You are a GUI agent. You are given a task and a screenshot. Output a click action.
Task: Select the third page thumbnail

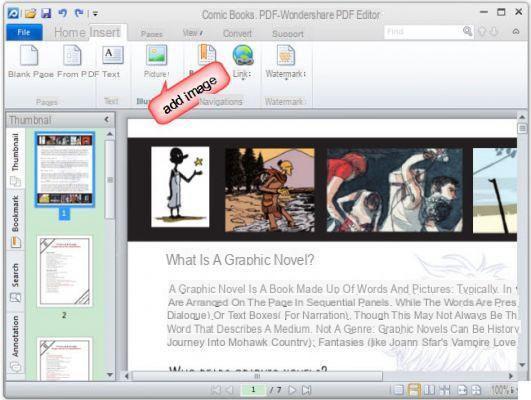64,358
